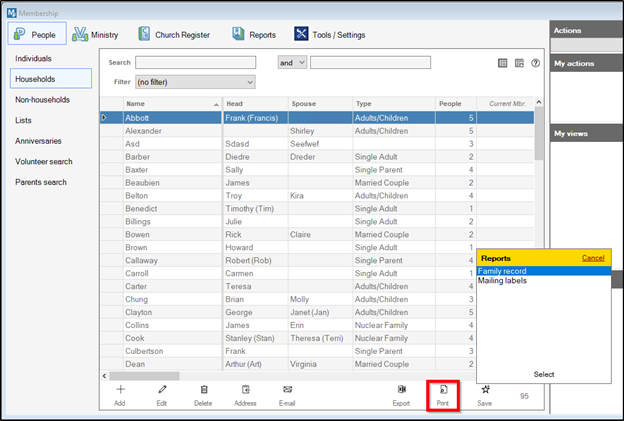The height and width of the screenshot is (421, 624).
Task: Click the Export icon
Action: [401, 390]
